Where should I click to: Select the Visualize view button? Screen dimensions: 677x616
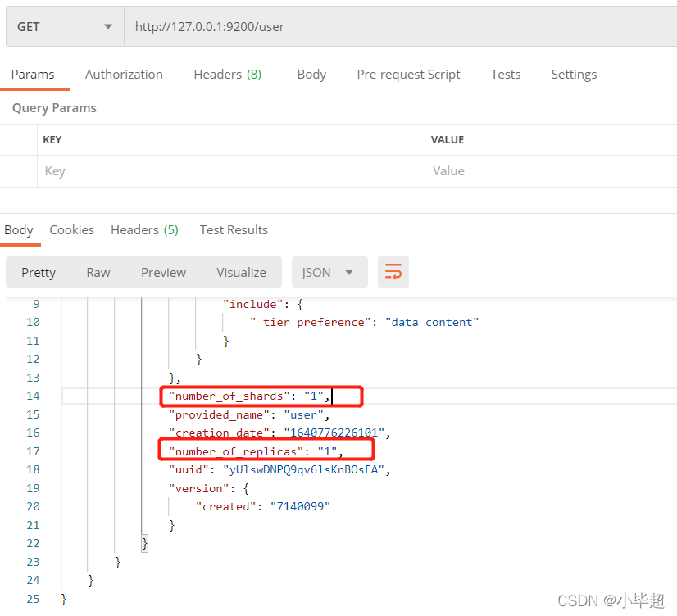241,272
